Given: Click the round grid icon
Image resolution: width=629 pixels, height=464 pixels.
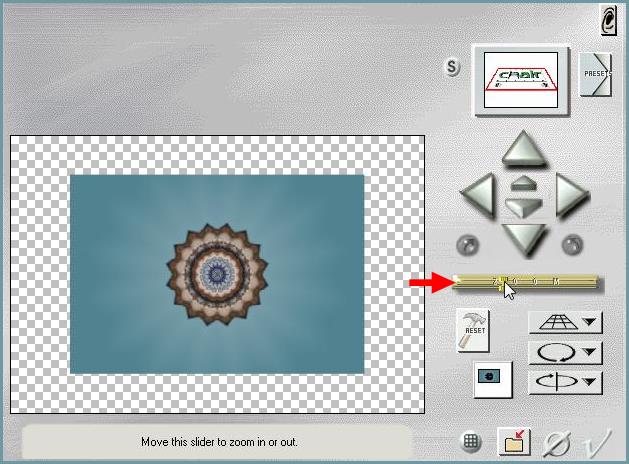Looking at the screenshot, I should [x=472, y=441].
